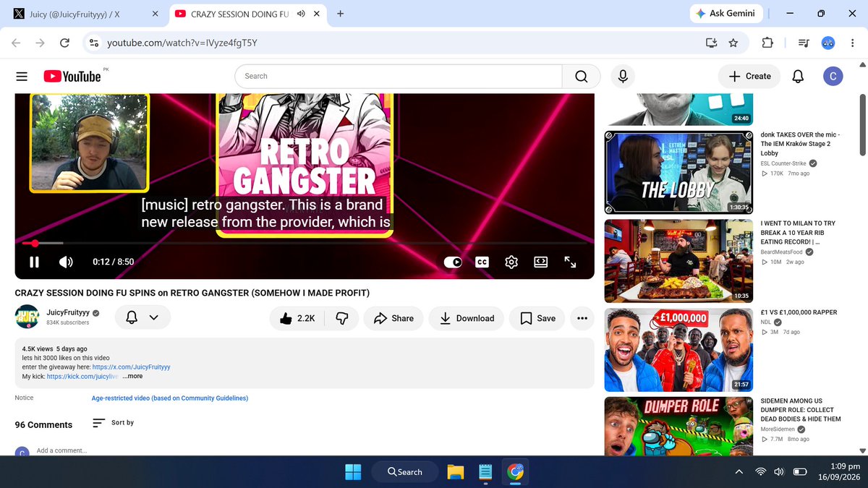This screenshot has height=488, width=868.
Task: View site information icon in address bar
Action: (93, 43)
